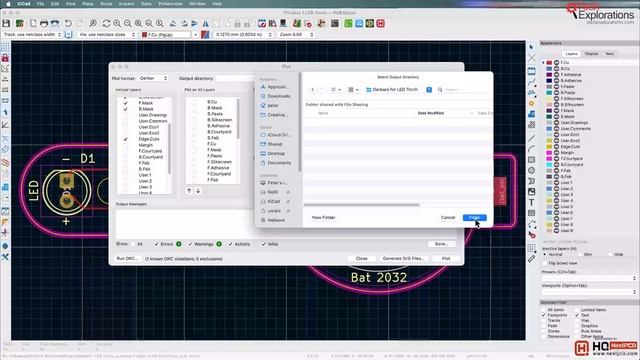Open the red H plugin icon
Viewport: 640px width, 360px height.
[x=380, y=24]
